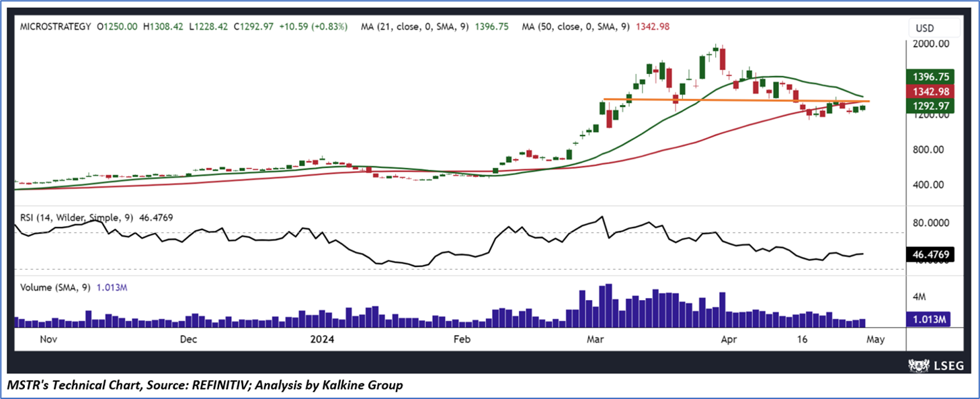Click the Mar date on time axis
Image resolution: width=980 pixels, height=399 pixels.
coord(597,340)
